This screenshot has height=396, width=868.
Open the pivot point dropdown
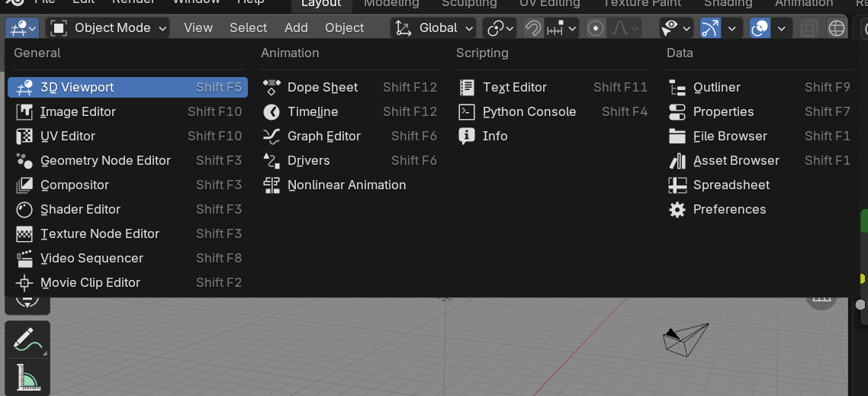tap(500, 28)
